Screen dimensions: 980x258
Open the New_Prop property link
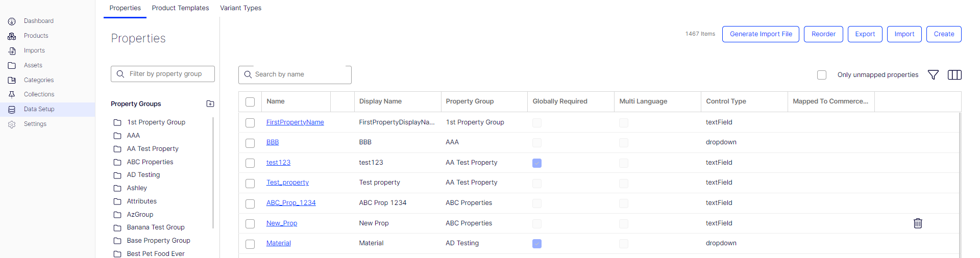pos(282,223)
